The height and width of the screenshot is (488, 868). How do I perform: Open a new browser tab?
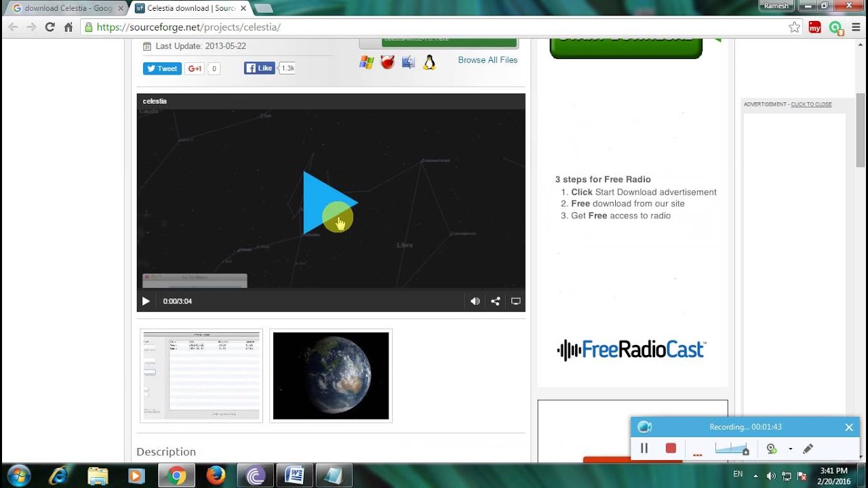click(x=263, y=9)
